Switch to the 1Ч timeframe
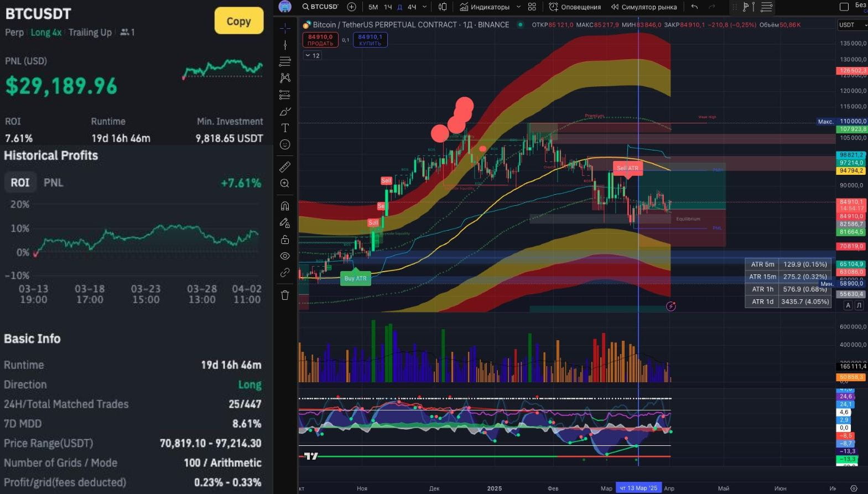The width and height of the screenshot is (868, 494). tap(388, 7)
